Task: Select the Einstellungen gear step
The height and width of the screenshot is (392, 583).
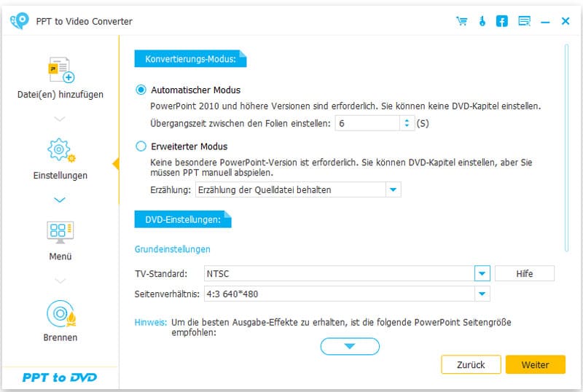Action: tap(60, 159)
